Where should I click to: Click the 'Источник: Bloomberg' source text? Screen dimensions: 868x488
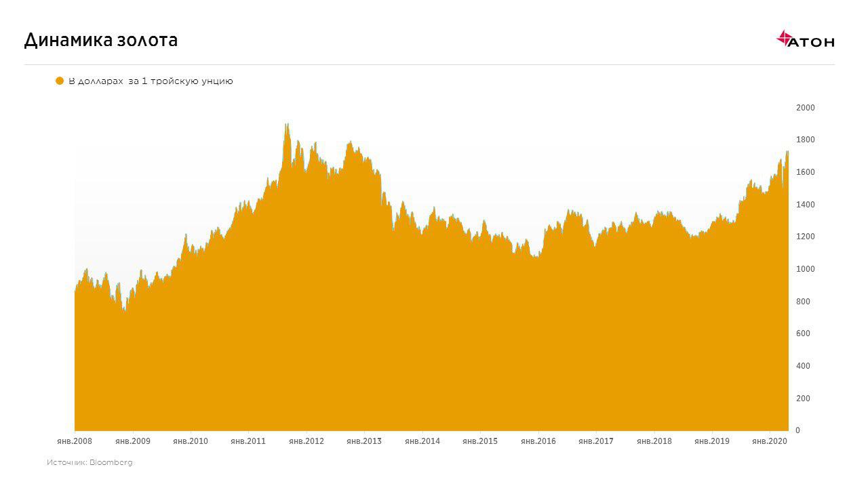90,462
